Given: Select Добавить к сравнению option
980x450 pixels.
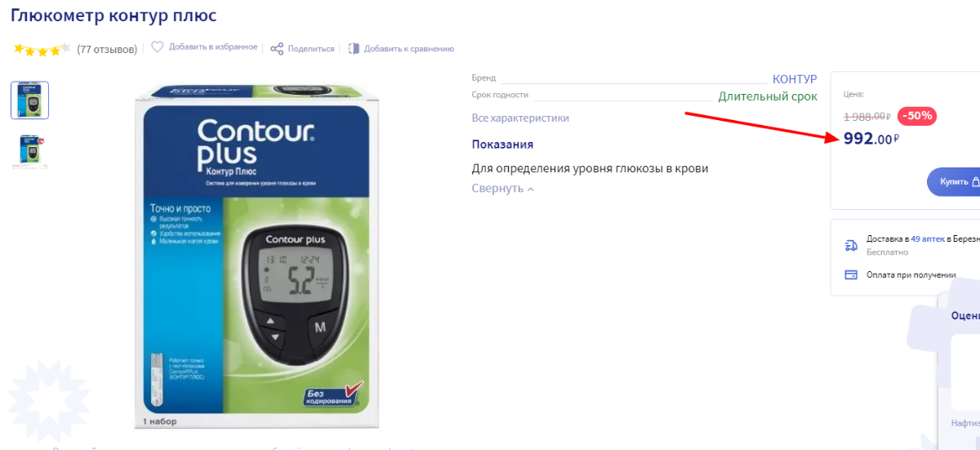Looking at the screenshot, I should pos(409,49).
